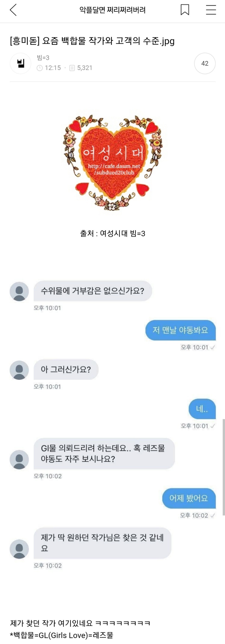225x644 pixels.
Task: Tap the post time 12:15
Action: (x=53, y=68)
